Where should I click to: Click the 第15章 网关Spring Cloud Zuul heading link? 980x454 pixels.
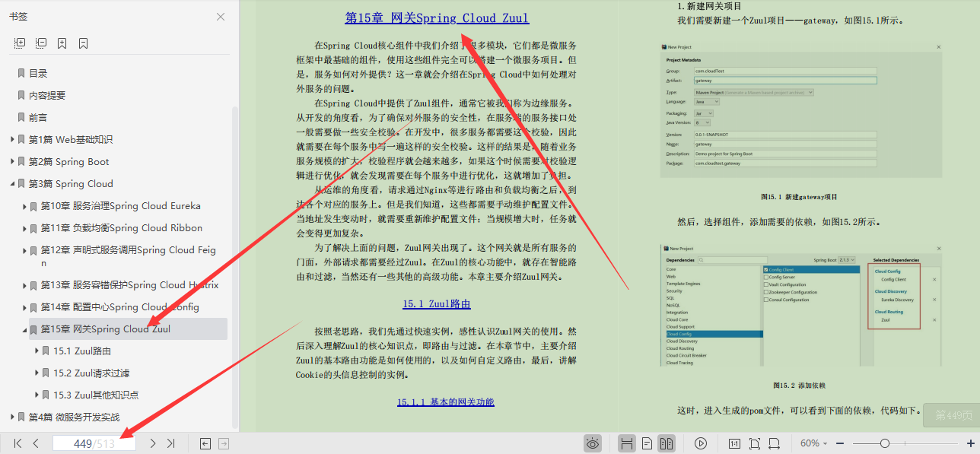click(x=437, y=17)
